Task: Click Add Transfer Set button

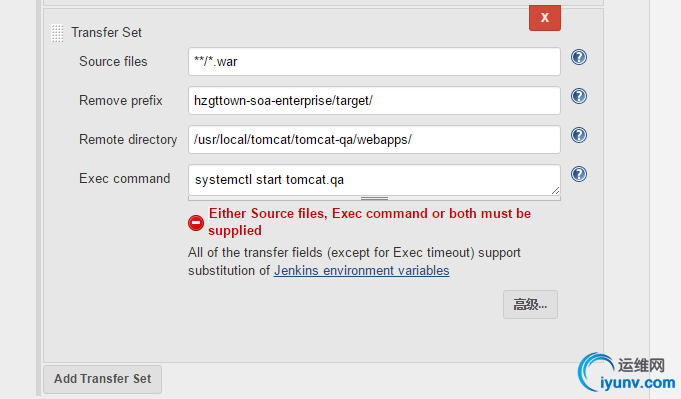Action: [102, 379]
